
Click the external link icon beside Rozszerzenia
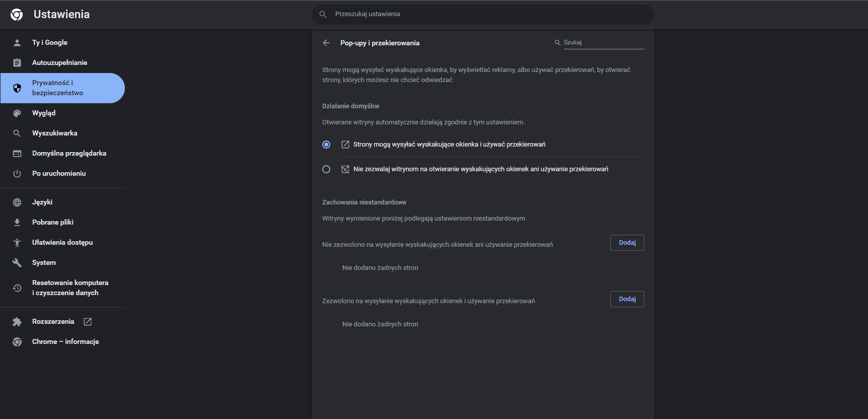click(88, 322)
